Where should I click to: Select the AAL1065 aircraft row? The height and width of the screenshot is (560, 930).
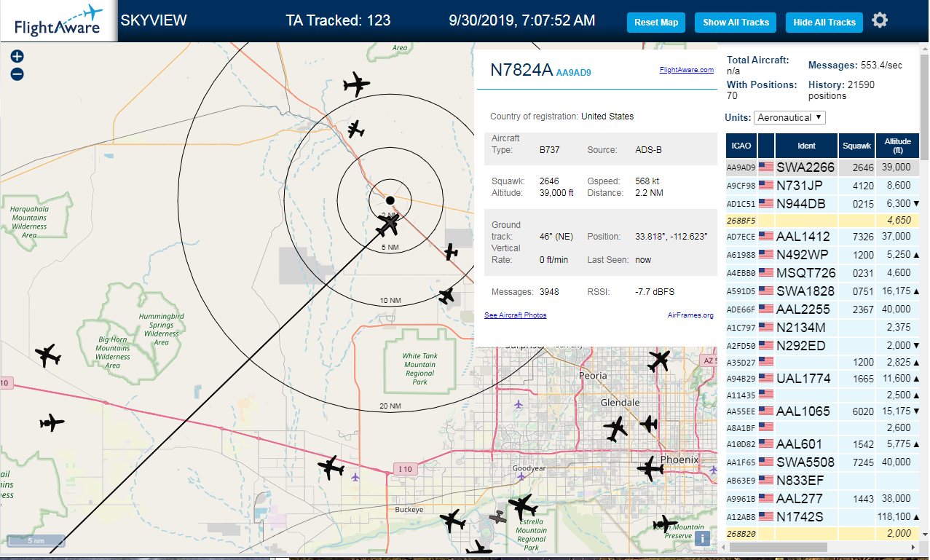[x=822, y=411]
